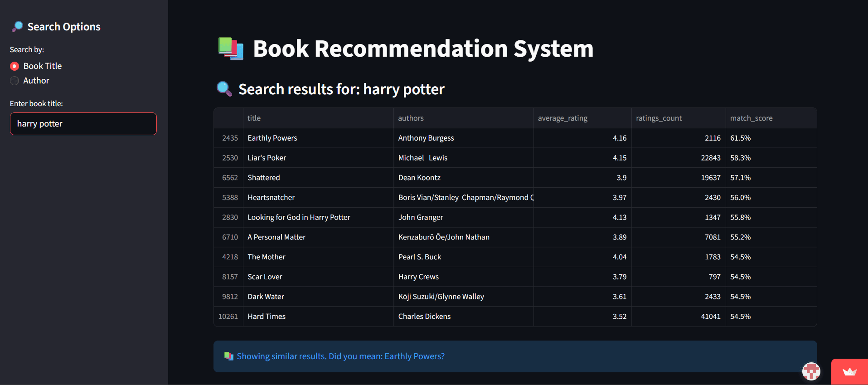The height and width of the screenshot is (385, 868).
Task: Click the books emoji icon beside the page title
Action: [231, 49]
